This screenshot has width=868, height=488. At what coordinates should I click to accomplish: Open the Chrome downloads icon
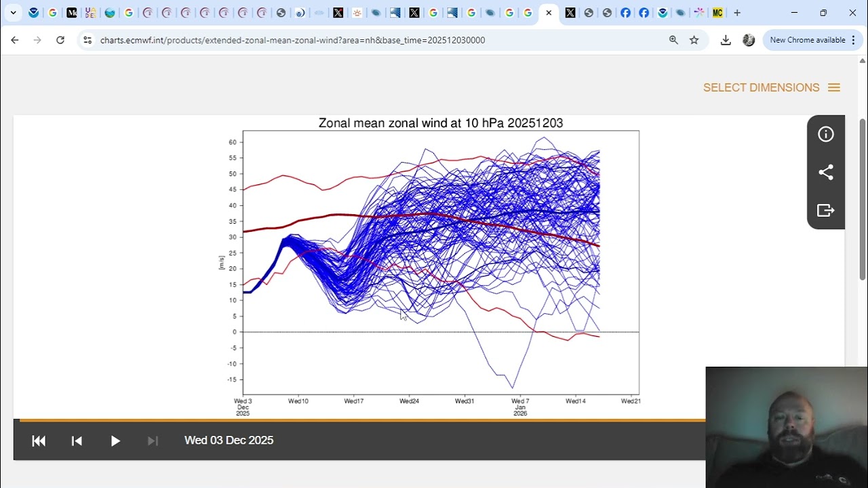pos(726,40)
